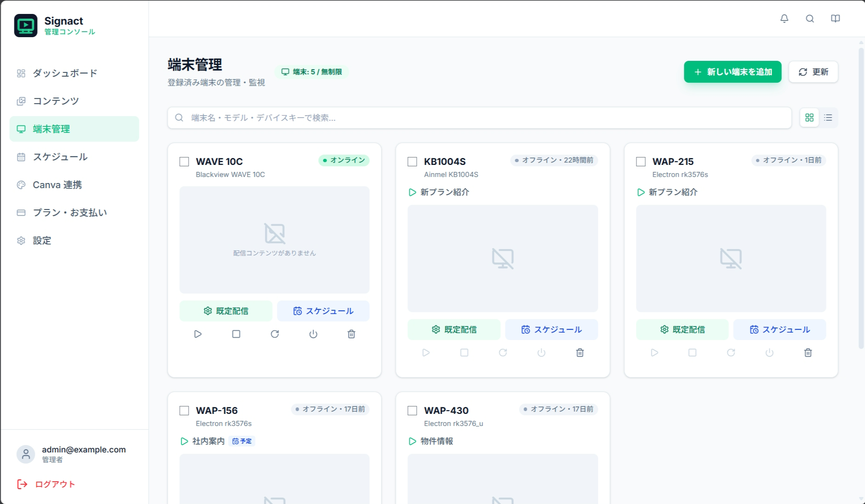
Task: Click ログアウト link
Action: pos(46,484)
